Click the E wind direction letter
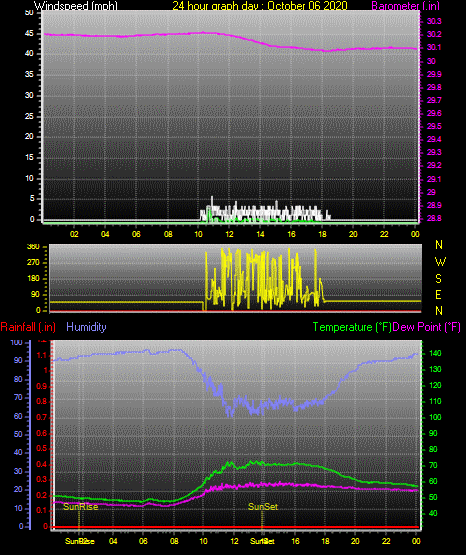This screenshot has width=466, height=555. (439, 295)
